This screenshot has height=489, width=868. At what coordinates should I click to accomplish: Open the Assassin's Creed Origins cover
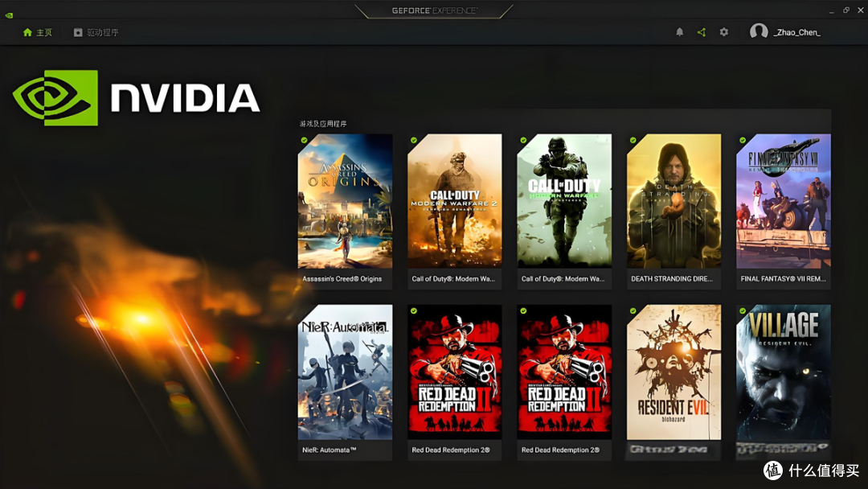coord(345,201)
